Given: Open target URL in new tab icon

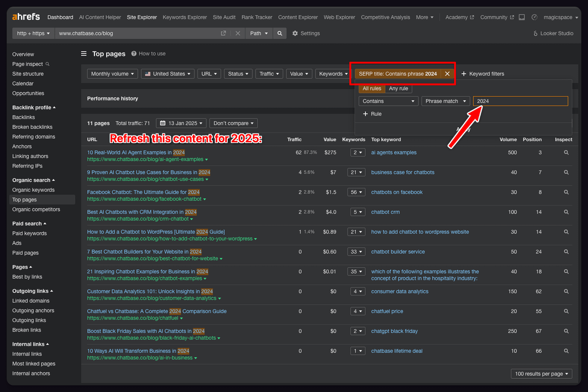Looking at the screenshot, I should click(223, 33).
